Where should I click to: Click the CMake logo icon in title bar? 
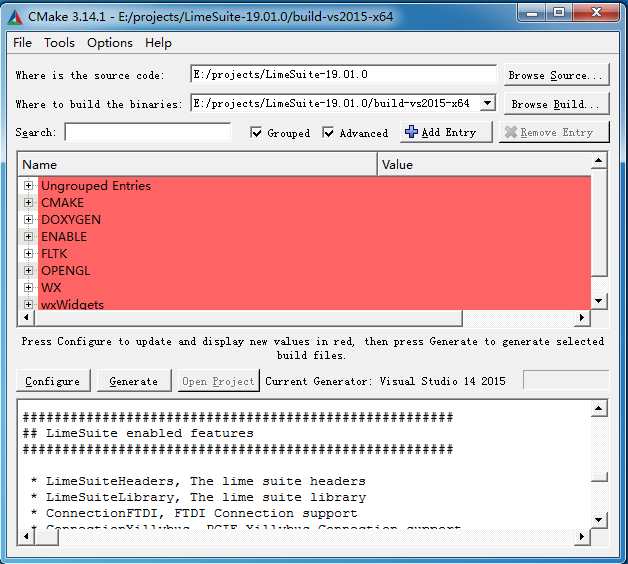point(15,17)
